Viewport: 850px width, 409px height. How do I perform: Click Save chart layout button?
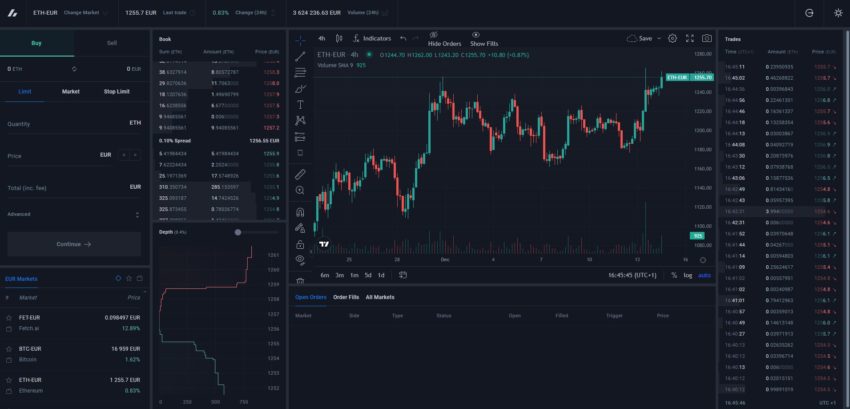[640, 39]
